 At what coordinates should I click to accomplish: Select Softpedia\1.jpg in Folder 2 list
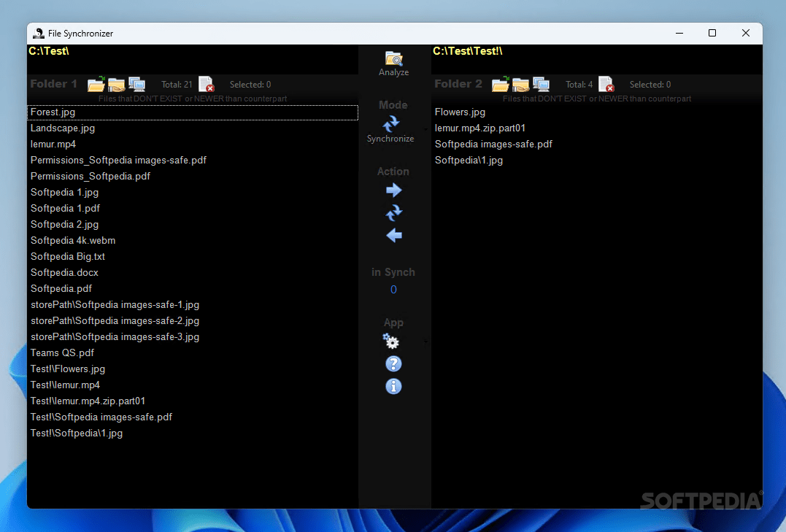point(596,161)
